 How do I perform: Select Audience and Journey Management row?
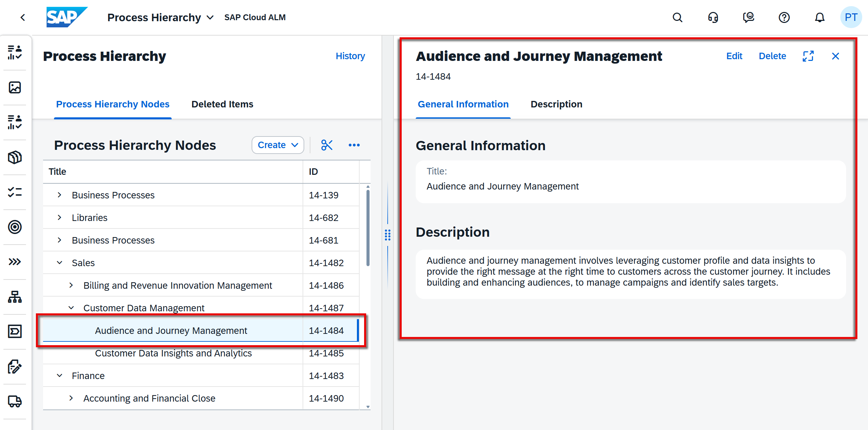click(x=201, y=330)
